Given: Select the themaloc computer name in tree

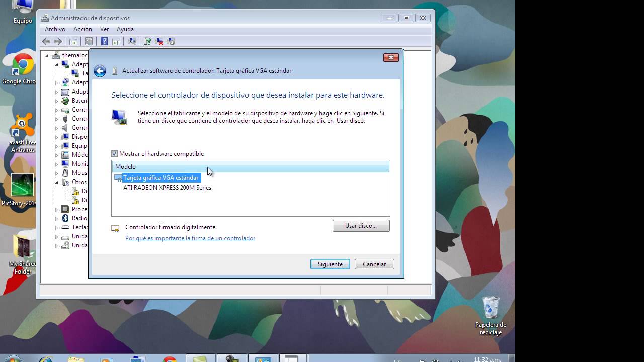Looking at the screenshot, I should pyautogui.click(x=75, y=55).
